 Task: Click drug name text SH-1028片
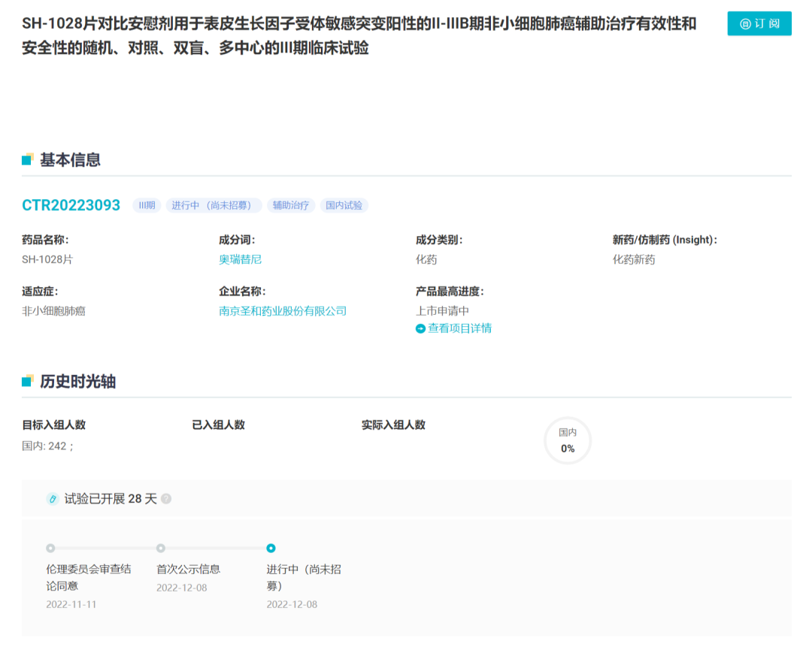coord(47,259)
